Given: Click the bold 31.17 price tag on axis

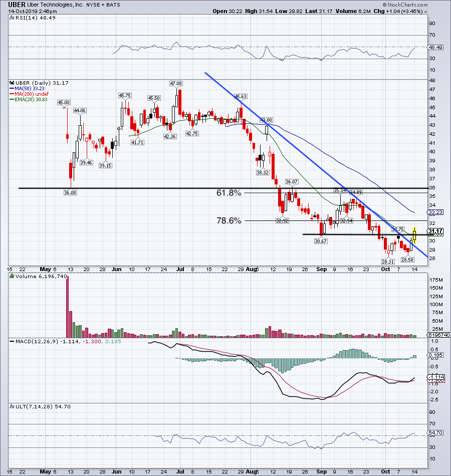Looking at the screenshot, I should 435,231.
